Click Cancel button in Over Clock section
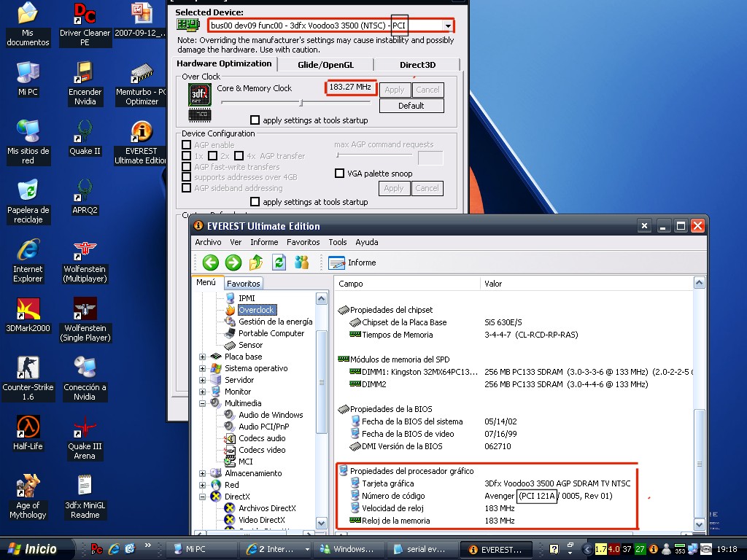The width and height of the screenshot is (747, 560). pos(427,90)
